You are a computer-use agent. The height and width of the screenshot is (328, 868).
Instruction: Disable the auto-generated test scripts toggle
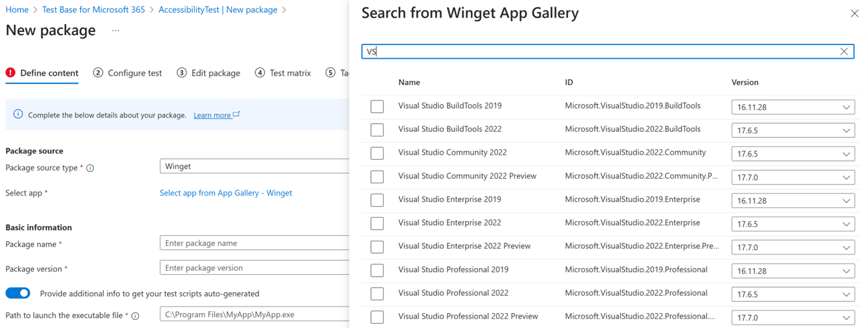[x=18, y=293]
